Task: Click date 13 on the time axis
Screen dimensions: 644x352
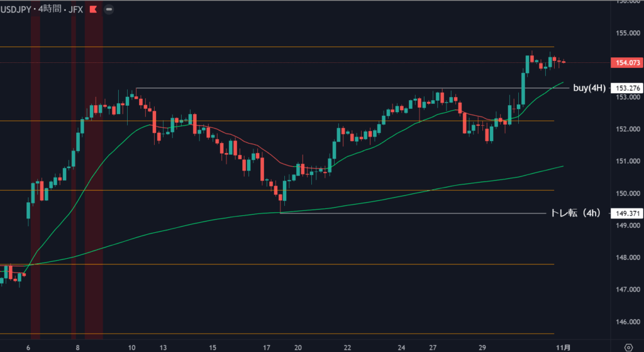Action: [x=162, y=347]
